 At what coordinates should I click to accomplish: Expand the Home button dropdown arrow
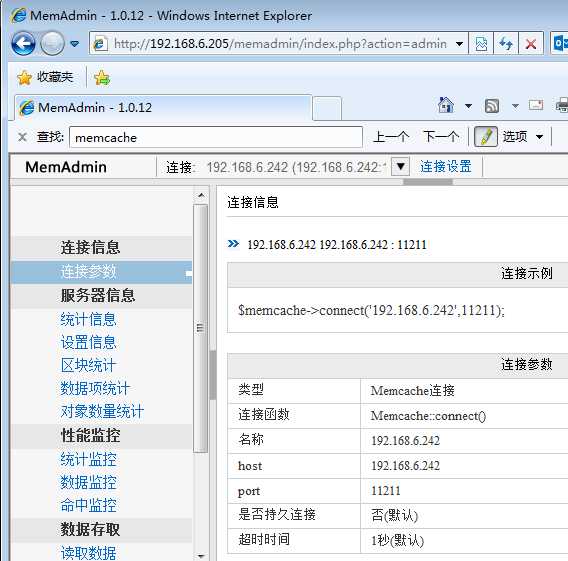(468, 106)
